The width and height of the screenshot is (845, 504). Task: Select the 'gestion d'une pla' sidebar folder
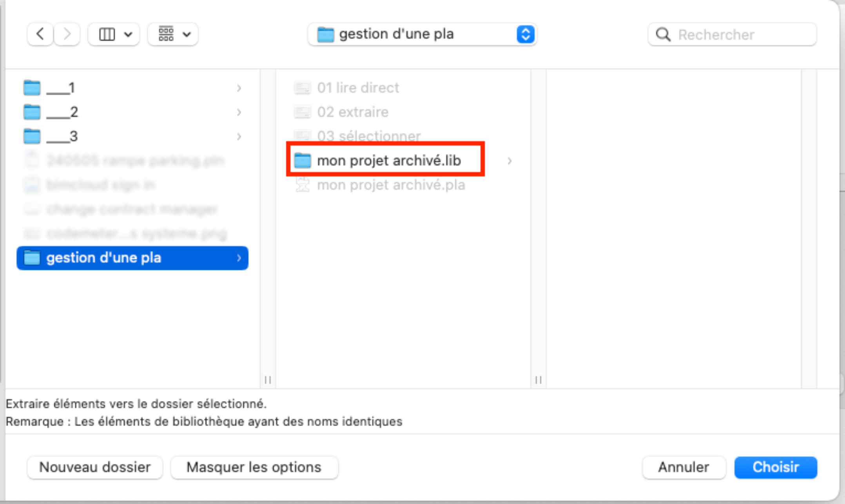click(x=132, y=258)
